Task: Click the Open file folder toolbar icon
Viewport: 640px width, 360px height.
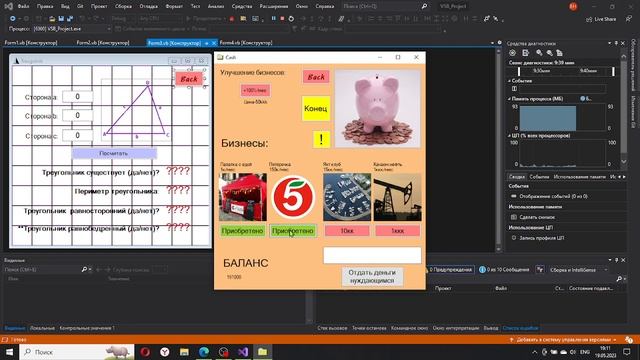Action: coord(52,19)
